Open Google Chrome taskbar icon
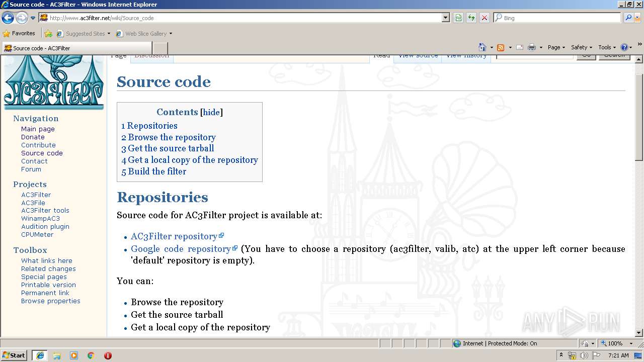The height and width of the screenshot is (362, 644). (91, 355)
